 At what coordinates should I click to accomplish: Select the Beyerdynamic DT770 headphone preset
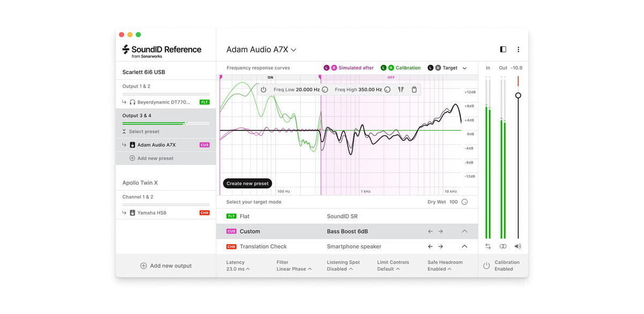click(x=166, y=102)
